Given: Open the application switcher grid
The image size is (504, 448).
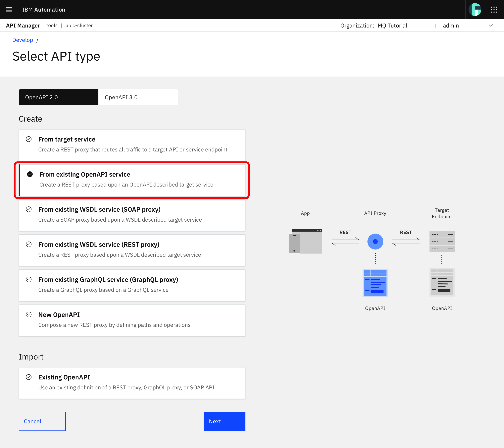Looking at the screenshot, I should 494,9.
